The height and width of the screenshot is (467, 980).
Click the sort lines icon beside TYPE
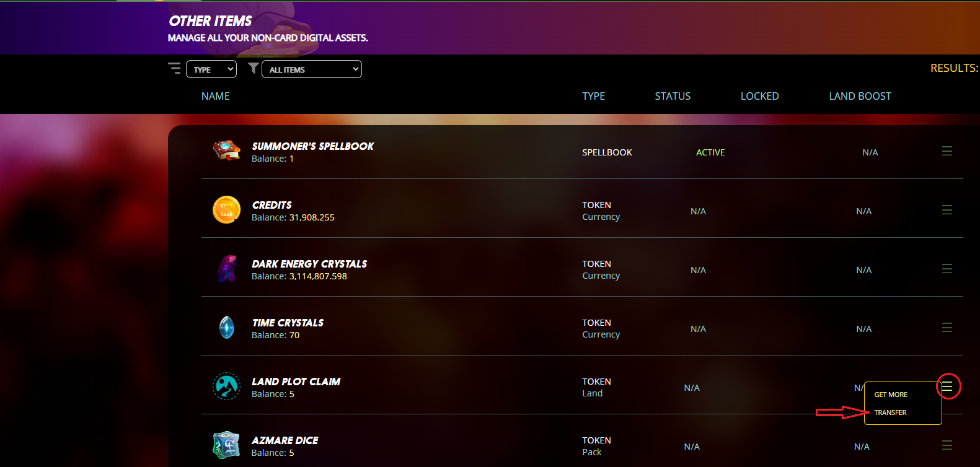coord(174,68)
